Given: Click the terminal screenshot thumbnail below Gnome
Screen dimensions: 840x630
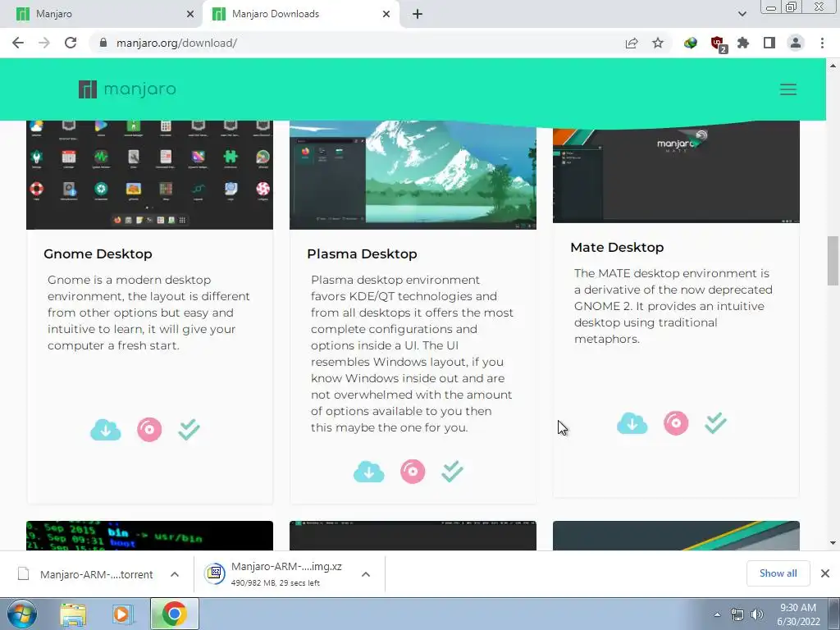Looking at the screenshot, I should (149, 536).
